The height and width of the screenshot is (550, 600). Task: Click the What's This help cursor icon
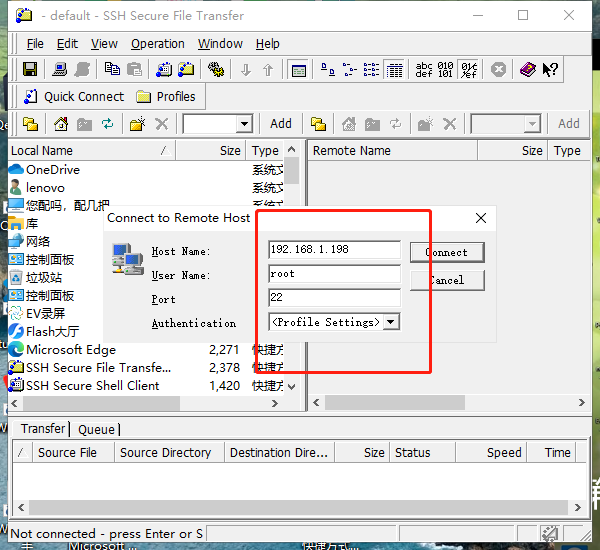[x=550, y=70]
